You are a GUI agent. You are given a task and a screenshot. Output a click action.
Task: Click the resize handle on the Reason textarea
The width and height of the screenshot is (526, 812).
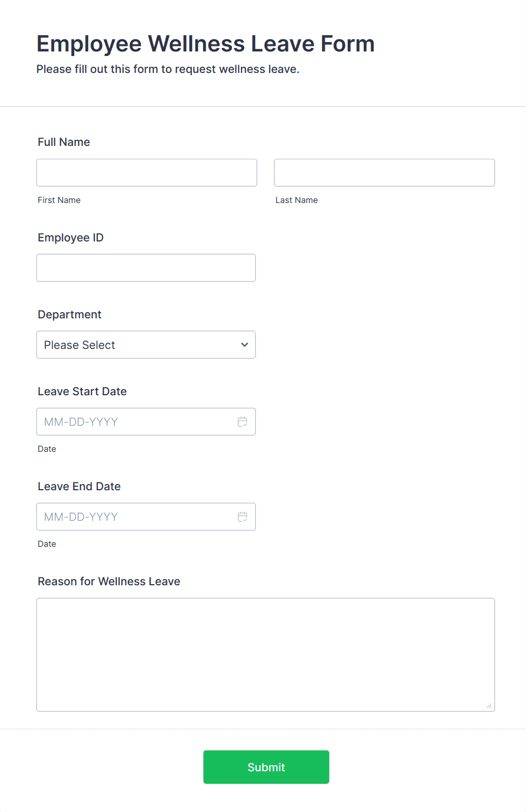[x=489, y=705]
